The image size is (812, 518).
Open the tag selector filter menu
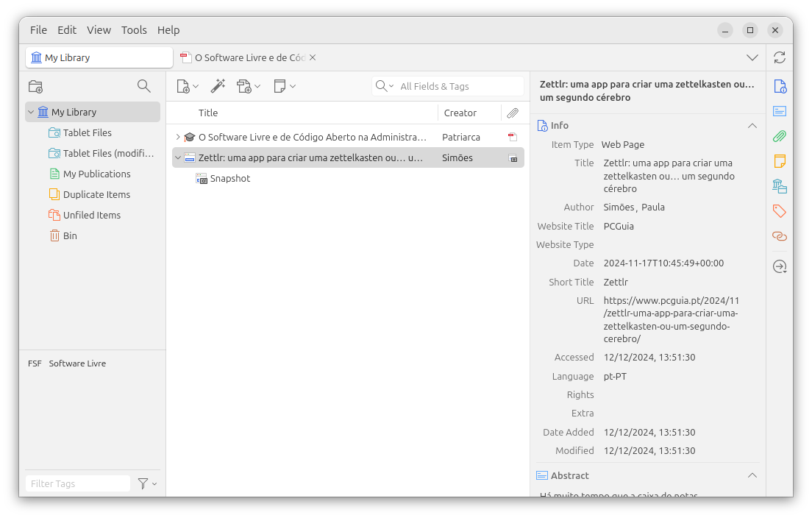click(x=147, y=483)
